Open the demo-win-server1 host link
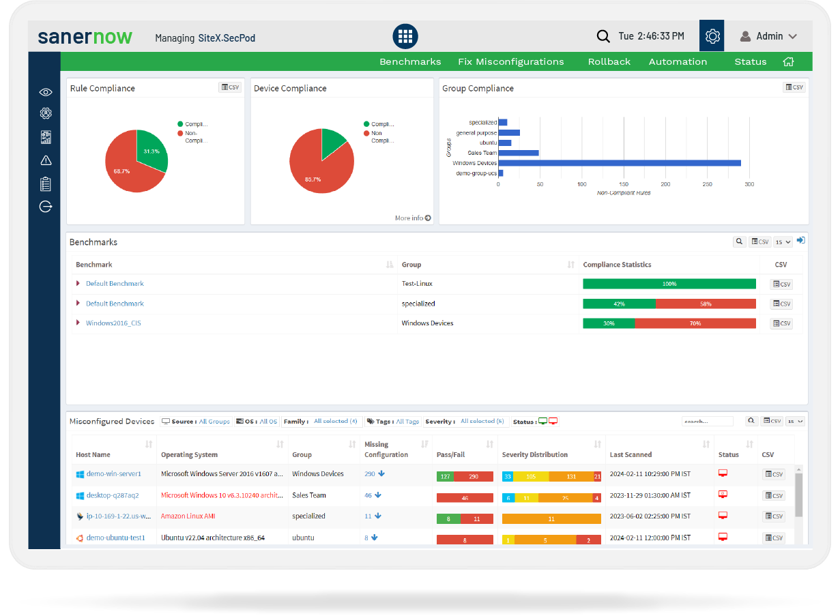The width and height of the screenshot is (840, 616). coord(113,473)
